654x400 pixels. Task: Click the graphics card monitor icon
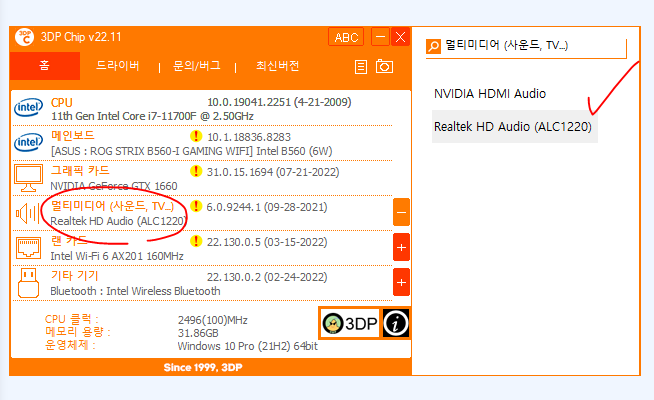pos(28,178)
